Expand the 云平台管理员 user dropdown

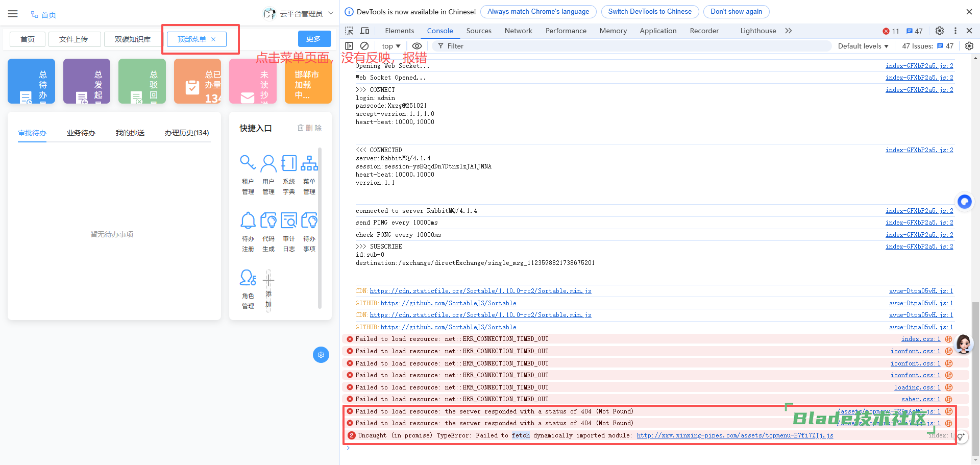click(330, 14)
